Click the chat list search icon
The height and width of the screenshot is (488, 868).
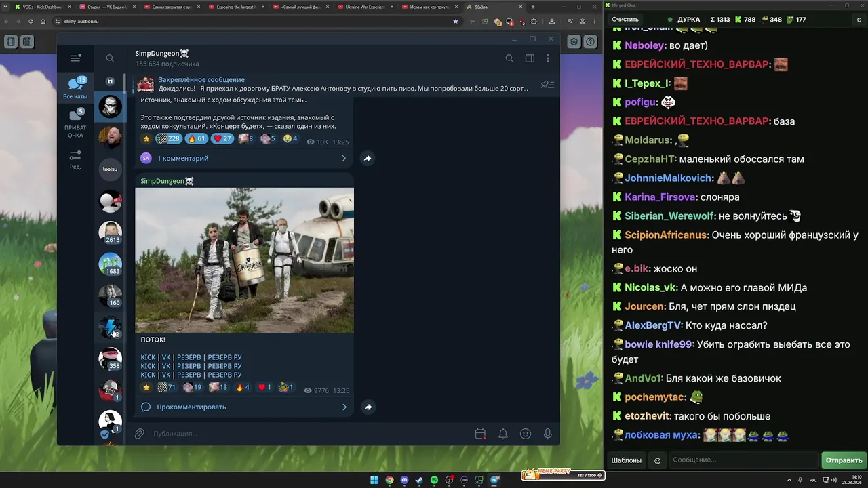110,59
